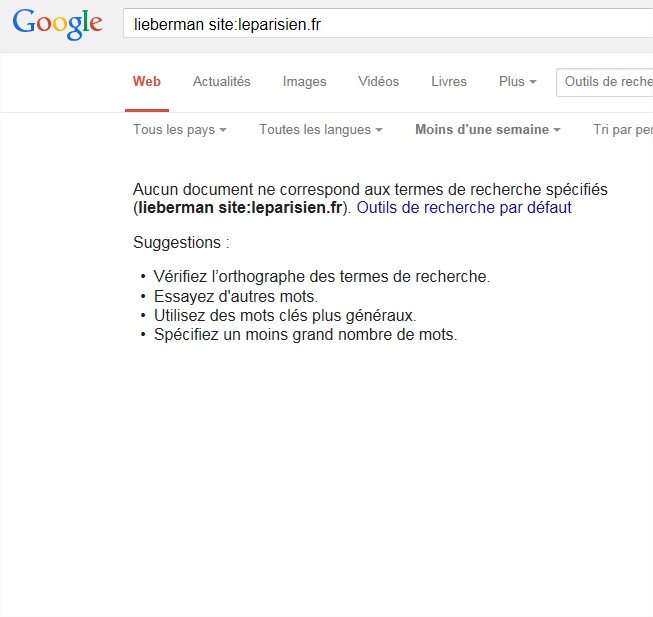Open the Livres tab

point(449,82)
